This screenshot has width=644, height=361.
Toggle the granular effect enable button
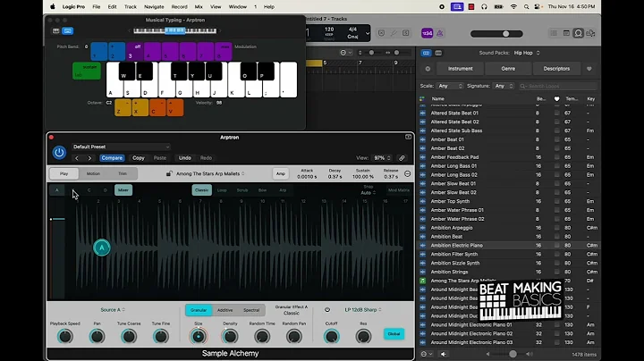coord(327,310)
